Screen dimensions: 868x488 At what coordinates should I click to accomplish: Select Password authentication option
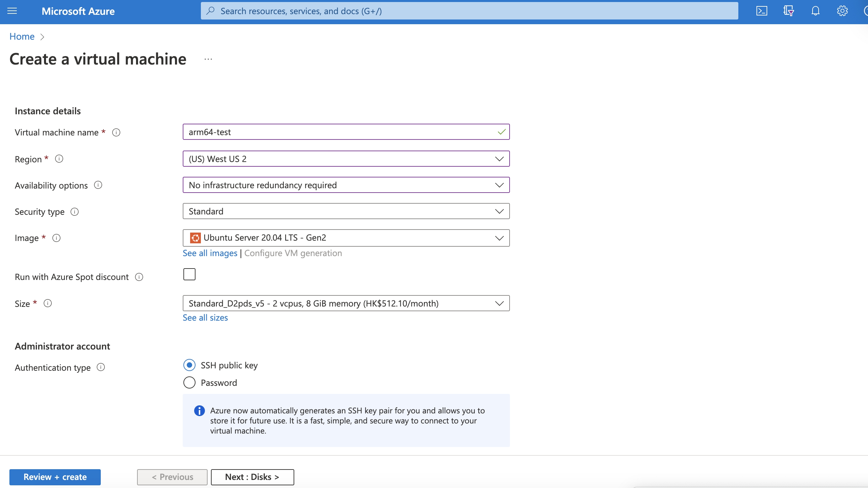pyautogui.click(x=189, y=382)
